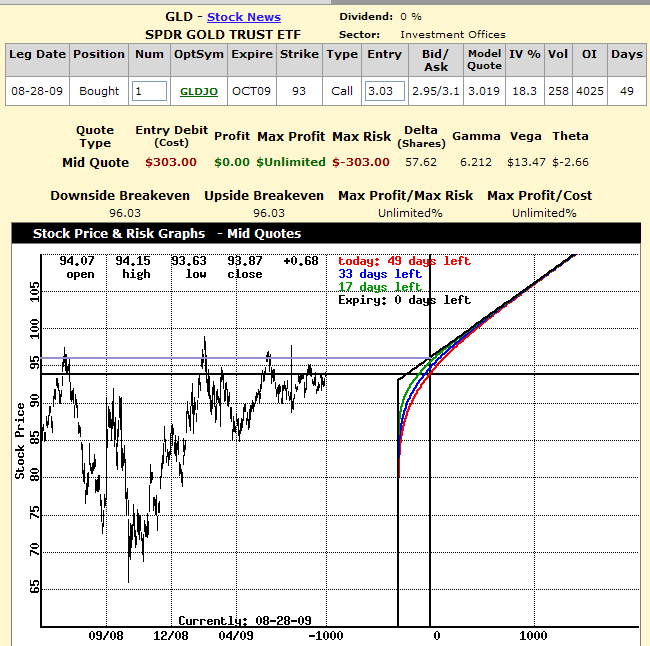Open the Stock News link

coord(244,17)
